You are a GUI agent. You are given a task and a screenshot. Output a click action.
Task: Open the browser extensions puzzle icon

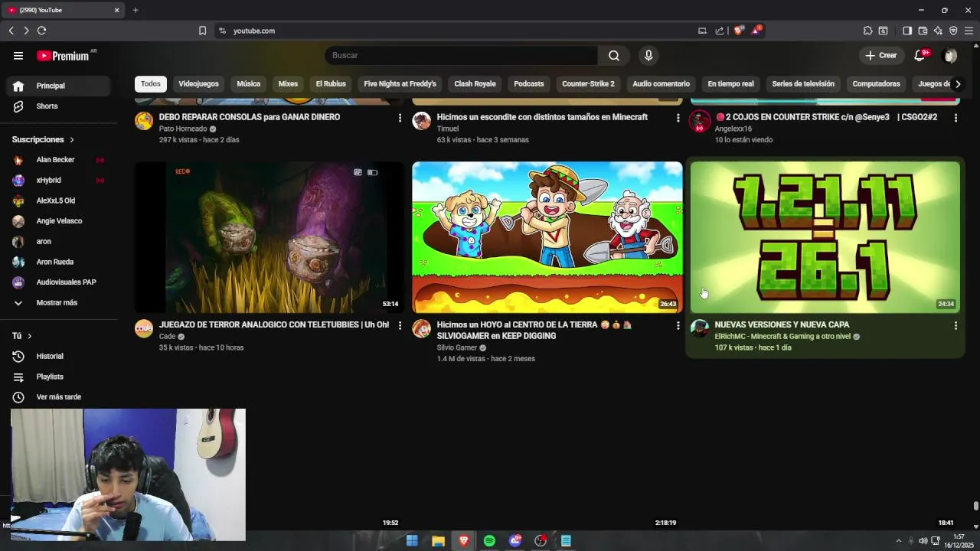point(867,31)
